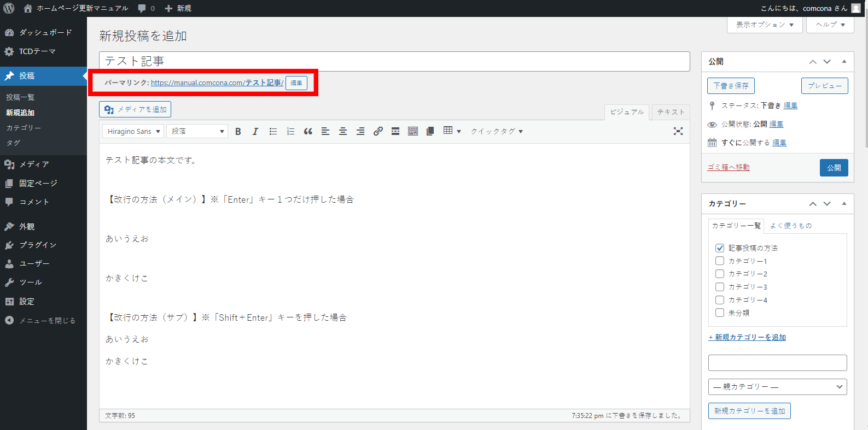Expand the 段落 paragraph format dropdown
The height and width of the screenshot is (430, 868).
point(197,132)
